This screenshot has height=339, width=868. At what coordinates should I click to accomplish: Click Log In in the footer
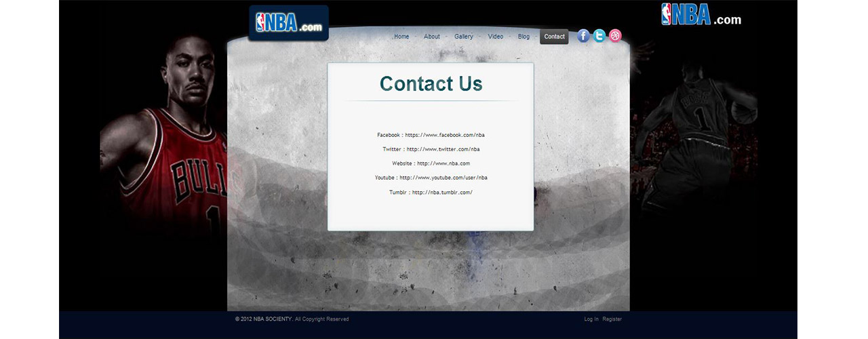591,319
